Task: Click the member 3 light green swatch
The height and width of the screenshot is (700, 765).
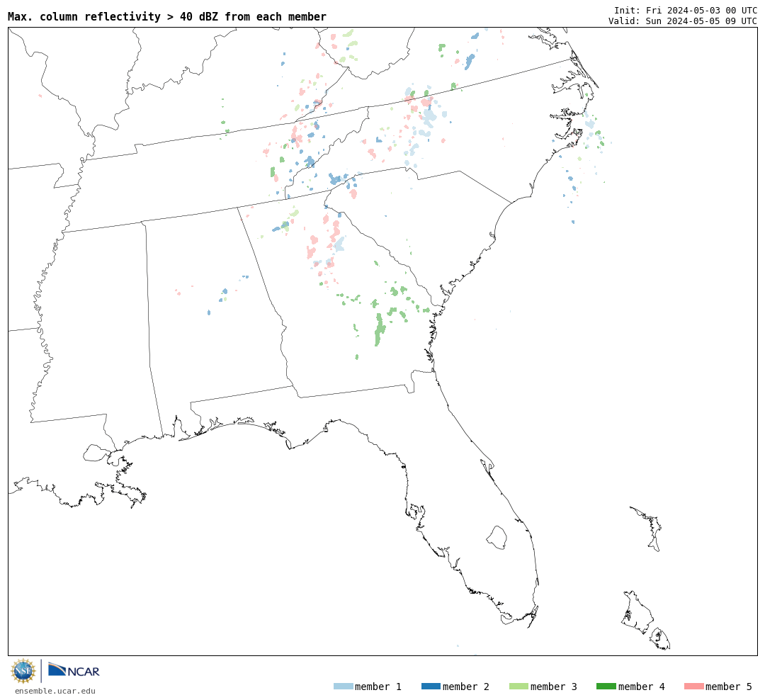Action: [518, 686]
